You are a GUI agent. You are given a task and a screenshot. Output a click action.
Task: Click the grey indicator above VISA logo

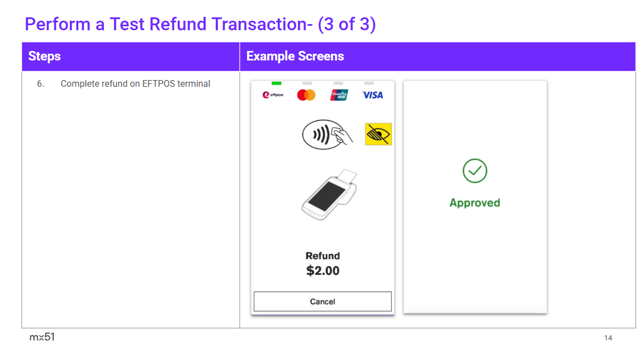tap(369, 83)
